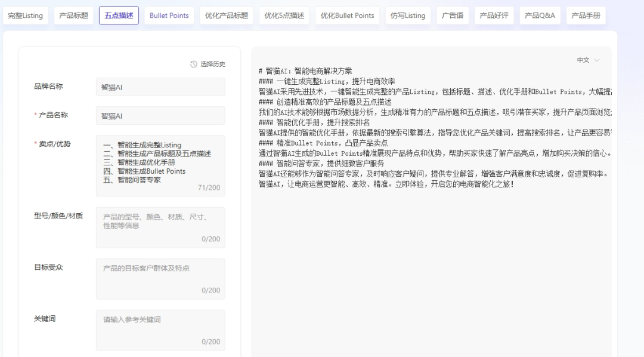
Task: Switch to the 仿写Listing tab
Action: (407, 16)
